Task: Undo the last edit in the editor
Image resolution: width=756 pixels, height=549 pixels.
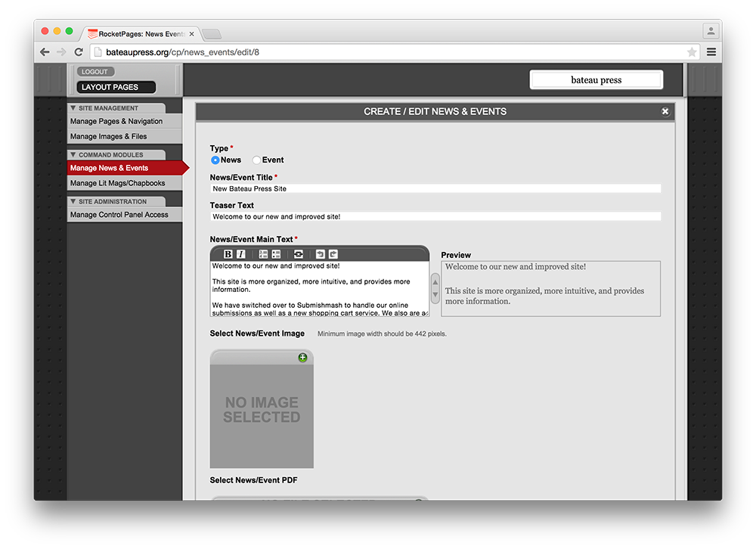Action: coord(320,255)
